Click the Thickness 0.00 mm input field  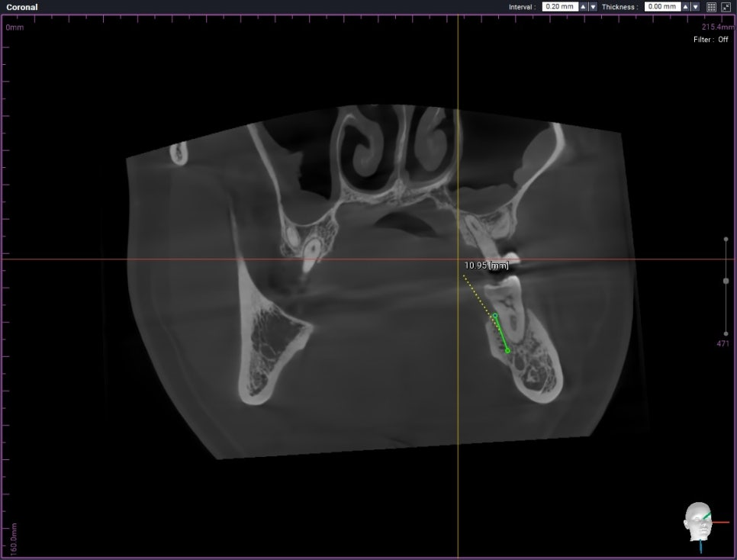point(661,7)
